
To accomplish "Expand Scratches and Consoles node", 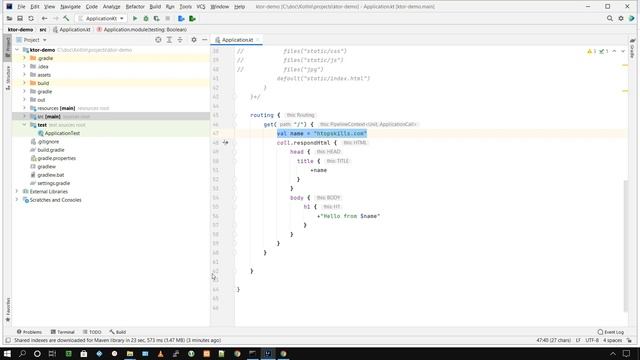I will click(x=17, y=200).
